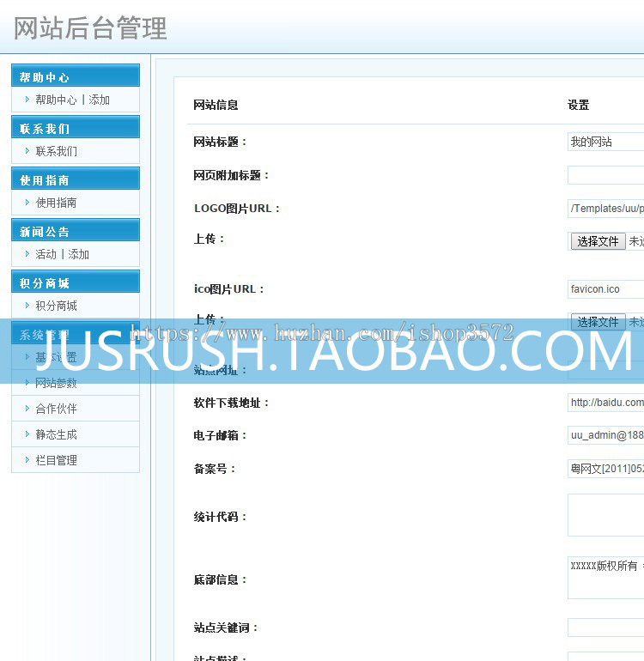Click arrow icon beside 帮助中心 link

point(27,100)
